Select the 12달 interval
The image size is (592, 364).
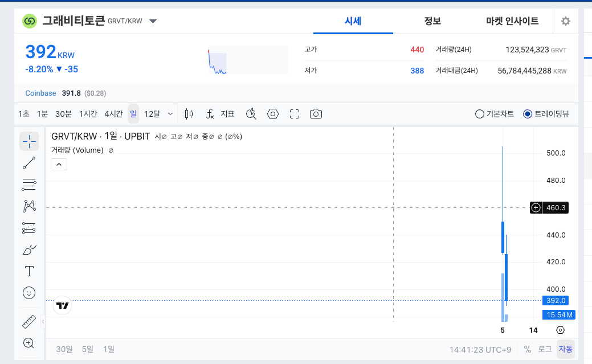152,114
